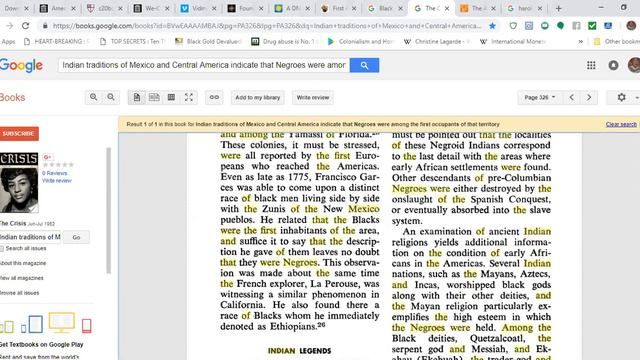
Task: Reload the browser page
Action: pos(25,26)
